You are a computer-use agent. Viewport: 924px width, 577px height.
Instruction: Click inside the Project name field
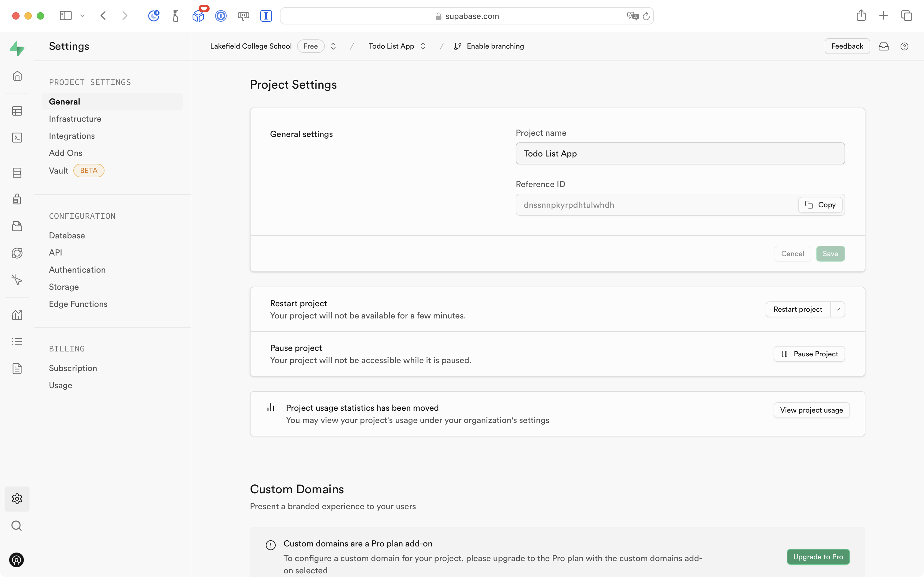coord(680,153)
